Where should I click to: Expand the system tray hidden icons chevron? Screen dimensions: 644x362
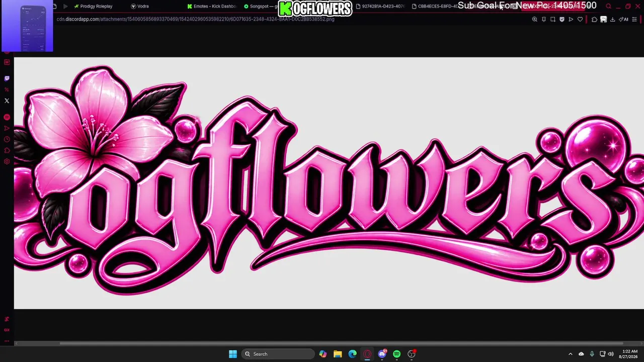pyautogui.click(x=570, y=354)
